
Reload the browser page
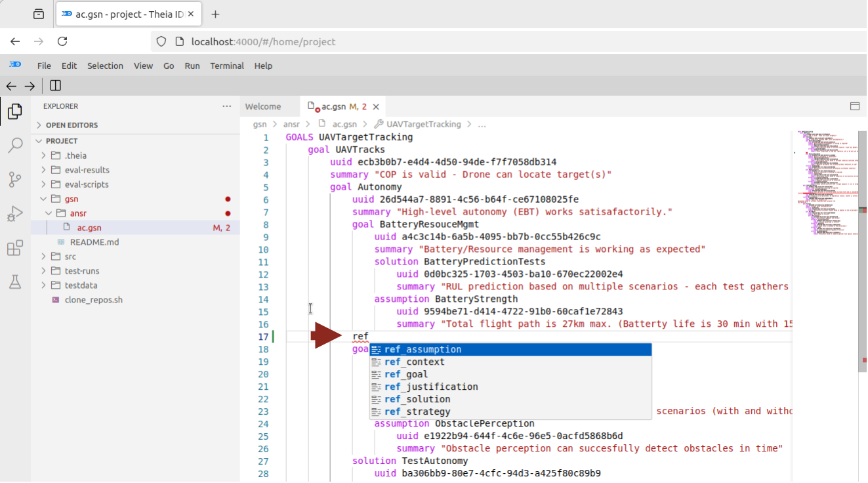(x=62, y=41)
